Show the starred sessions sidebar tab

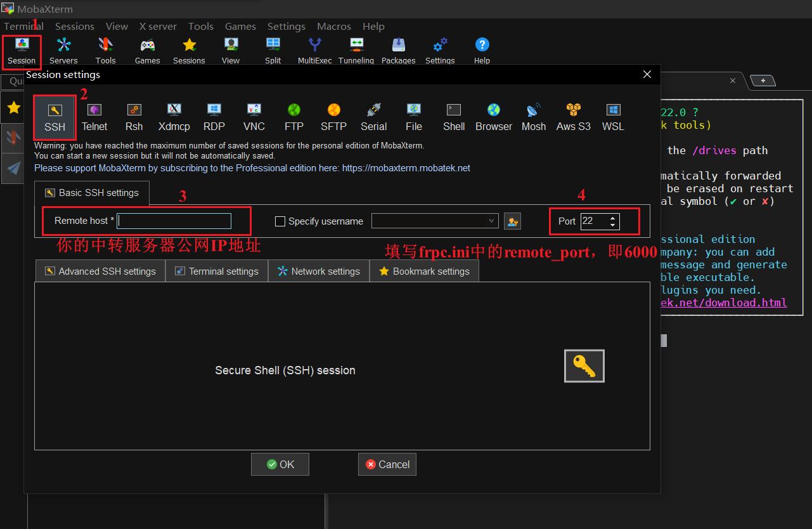[x=13, y=108]
